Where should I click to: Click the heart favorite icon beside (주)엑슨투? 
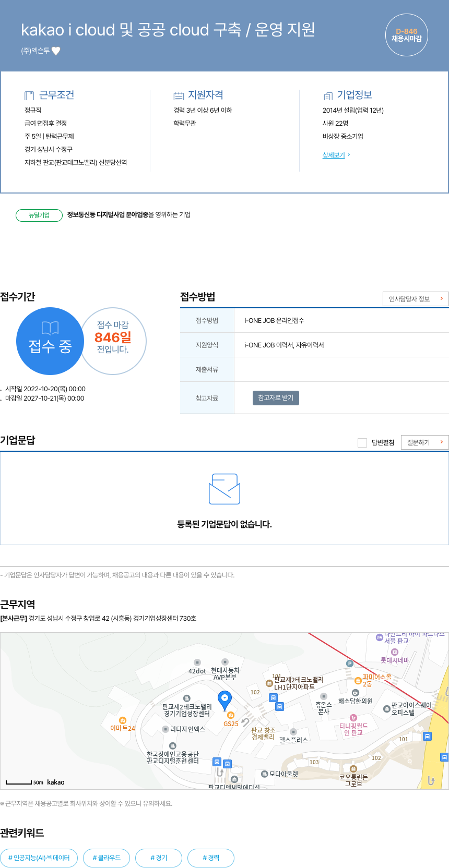56,51
